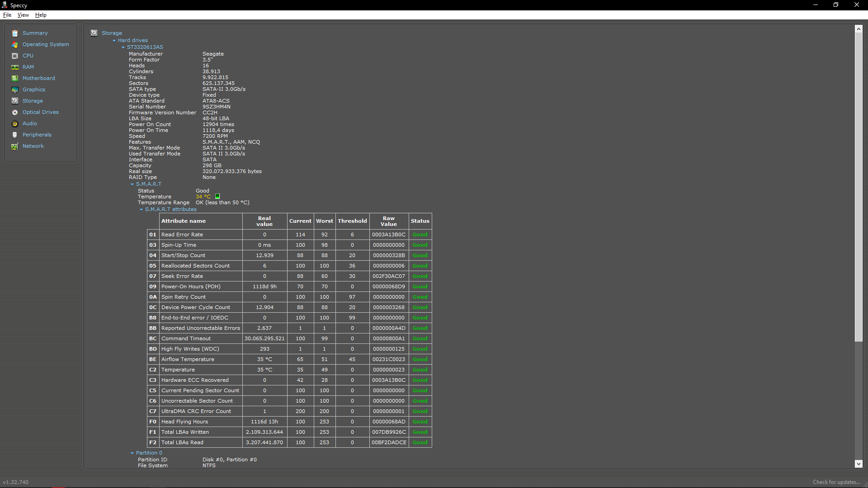This screenshot has height=488, width=868.
Task: Click the Good status of Seek Error Rate
Action: [420, 276]
